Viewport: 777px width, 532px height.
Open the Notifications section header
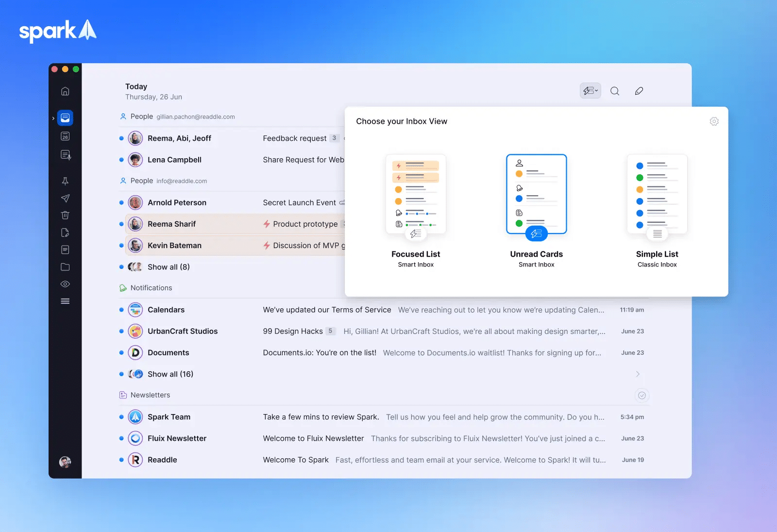[146, 288]
